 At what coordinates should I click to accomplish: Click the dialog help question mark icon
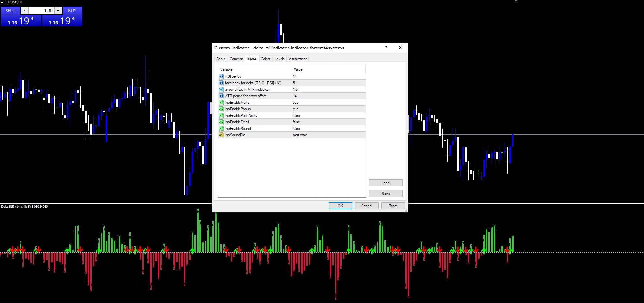tap(386, 48)
